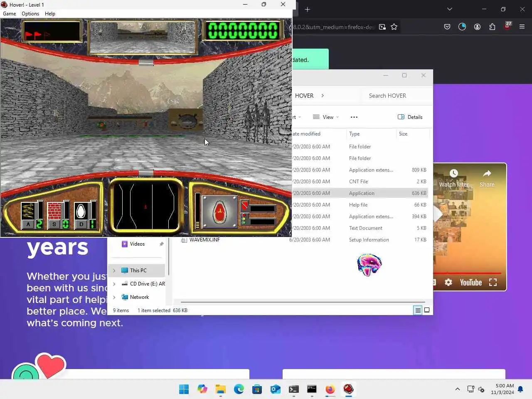The height and width of the screenshot is (399, 532).
Task: Click the red hovercraft direction indicator
Action: (219, 212)
